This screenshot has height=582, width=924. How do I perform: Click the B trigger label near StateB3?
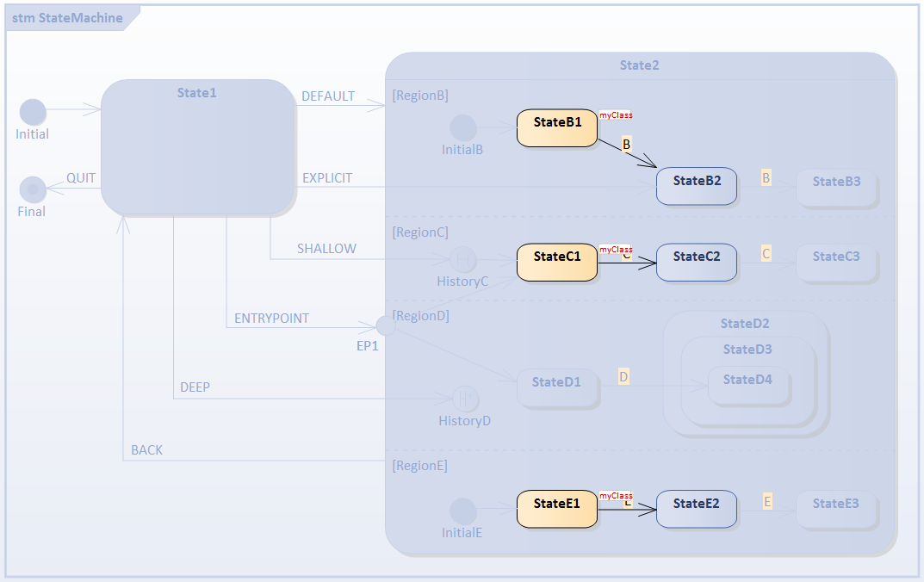pyautogui.click(x=765, y=178)
